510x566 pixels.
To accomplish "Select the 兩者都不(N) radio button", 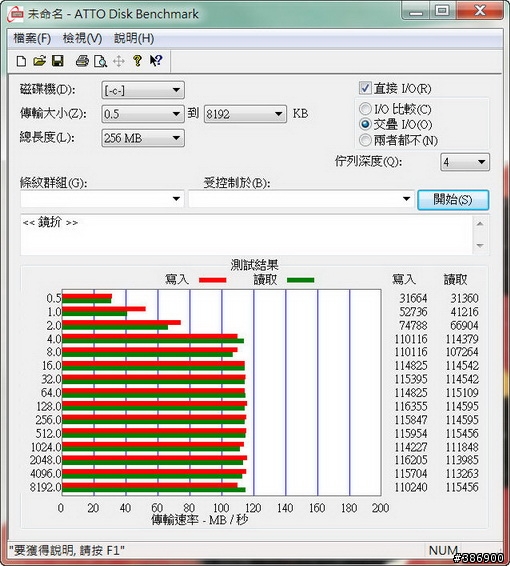I will 365,140.
